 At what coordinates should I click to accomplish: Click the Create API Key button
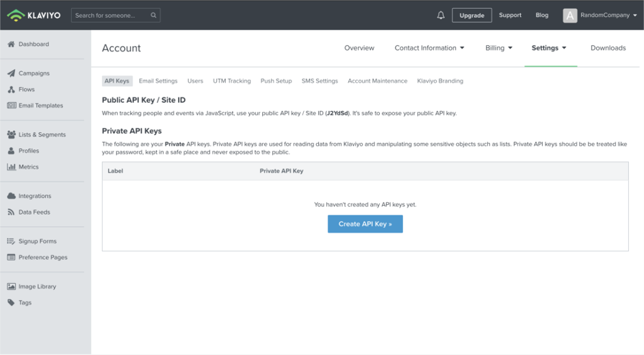[365, 224]
